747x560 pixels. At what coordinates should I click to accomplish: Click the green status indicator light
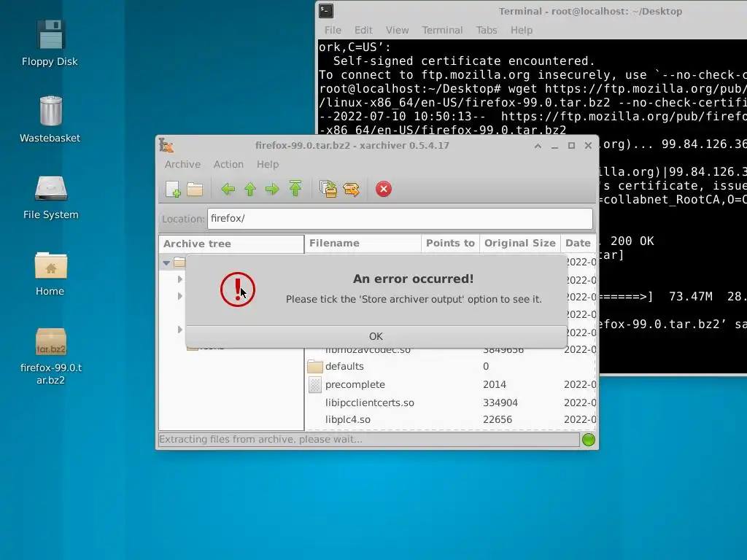589,440
